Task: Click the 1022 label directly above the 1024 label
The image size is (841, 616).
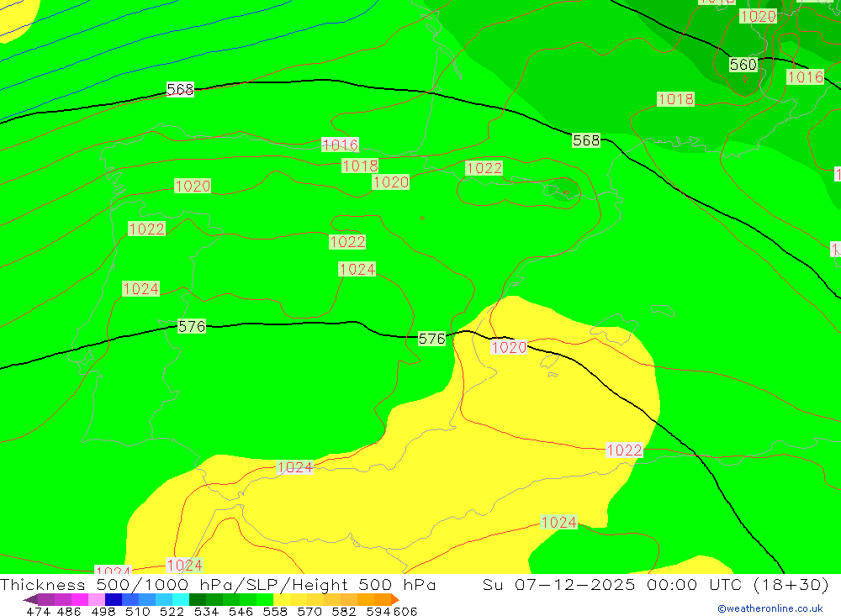Action: click(x=347, y=242)
